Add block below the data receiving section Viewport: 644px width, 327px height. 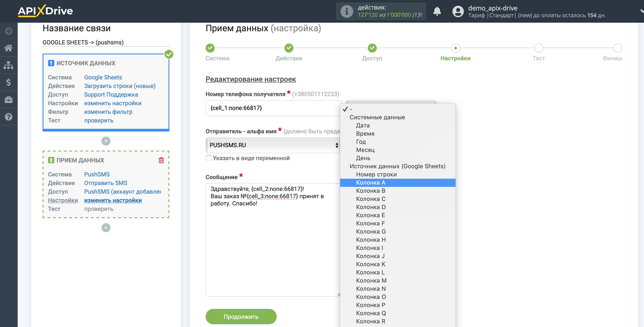(106, 228)
